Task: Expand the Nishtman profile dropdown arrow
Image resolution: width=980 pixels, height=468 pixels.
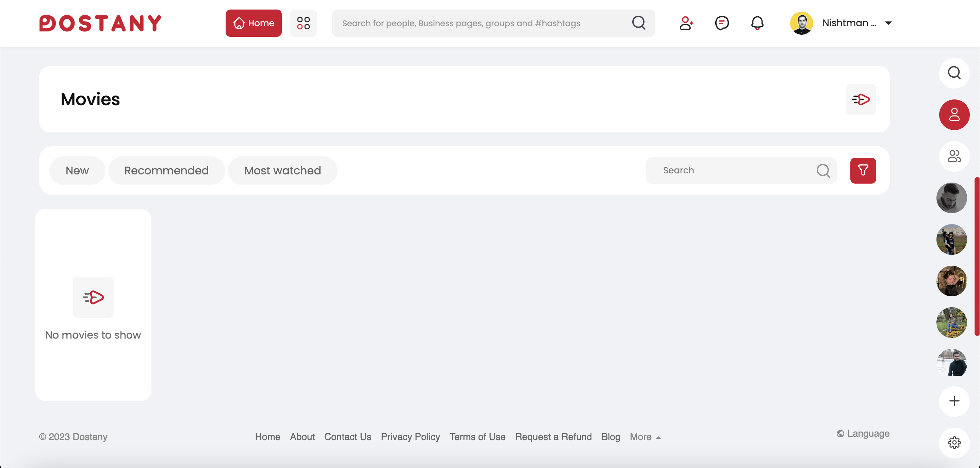Action: coord(888,23)
